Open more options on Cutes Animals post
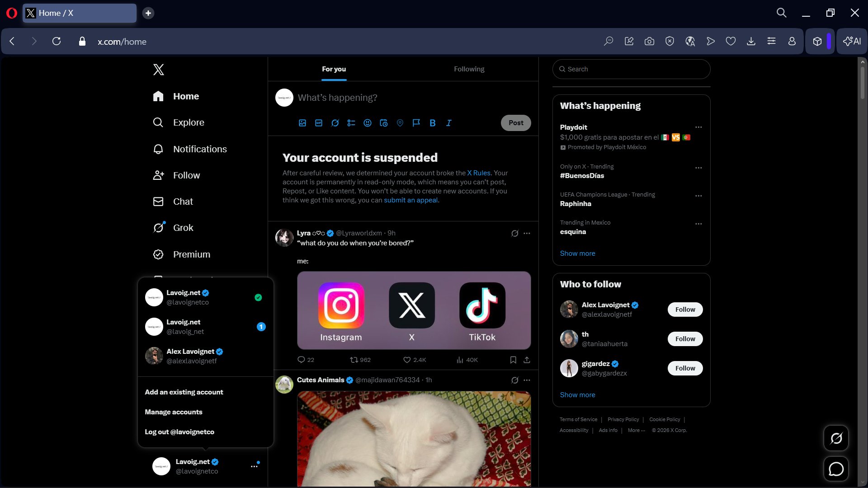This screenshot has height=488, width=868. pyautogui.click(x=527, y=380)
